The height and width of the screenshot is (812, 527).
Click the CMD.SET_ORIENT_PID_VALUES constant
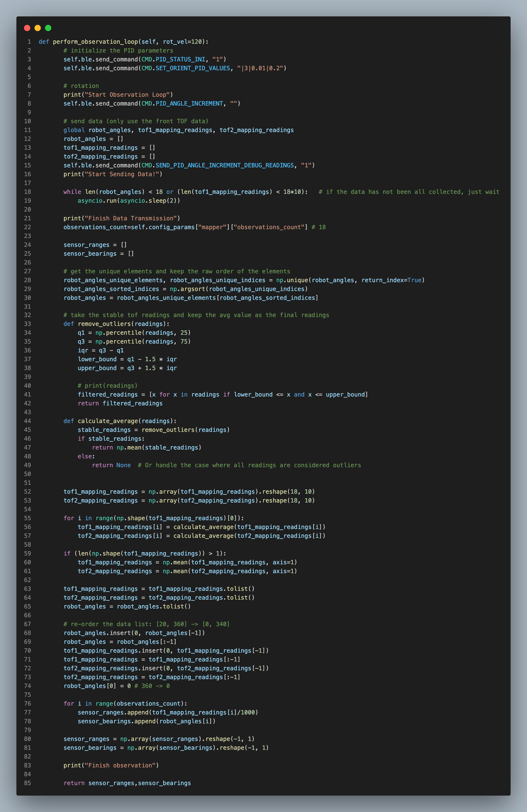coord(186,68)
